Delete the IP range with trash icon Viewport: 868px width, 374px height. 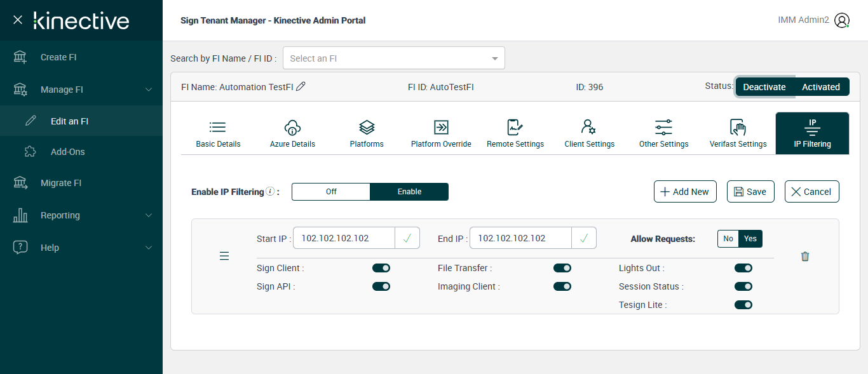(805, 257)
